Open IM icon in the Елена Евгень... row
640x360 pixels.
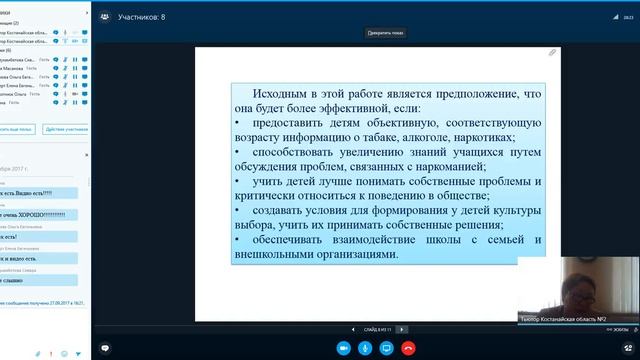[56, 85]
